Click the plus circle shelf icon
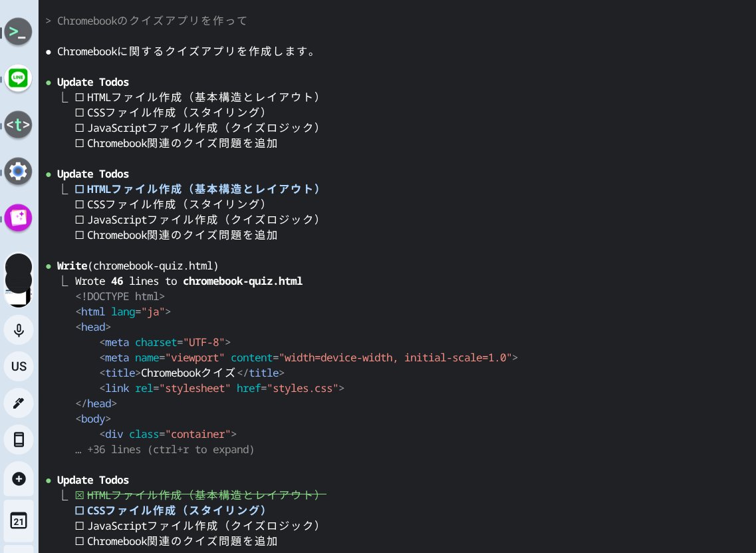Image resolution: width=756 pixels, height=553 pixels. pos(19,478)
